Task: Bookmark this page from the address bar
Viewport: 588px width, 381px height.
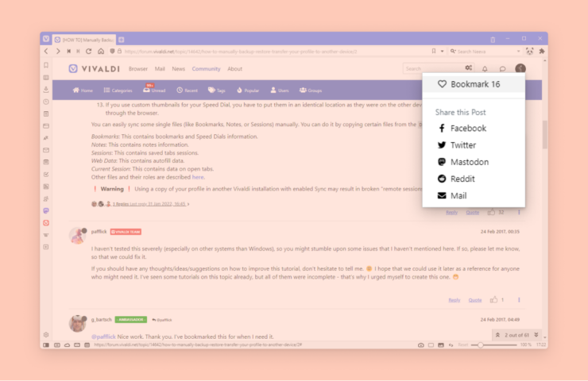Action: (x=434, y=52)
